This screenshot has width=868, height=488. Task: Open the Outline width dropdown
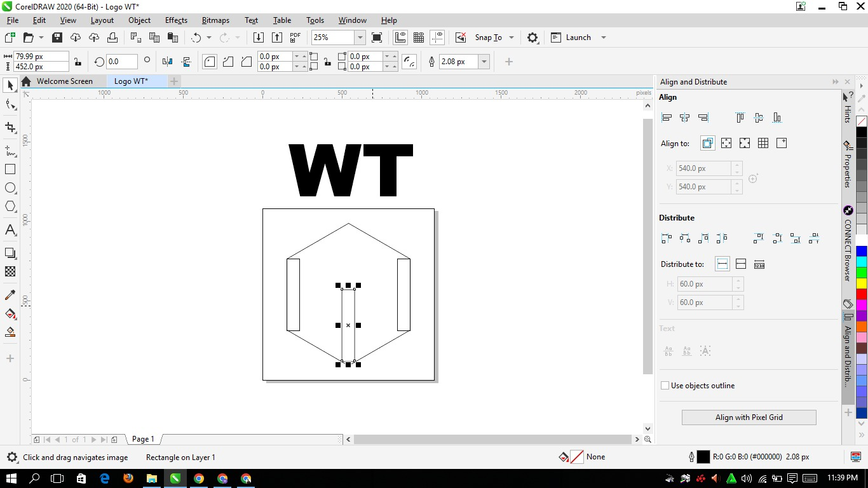484,62
